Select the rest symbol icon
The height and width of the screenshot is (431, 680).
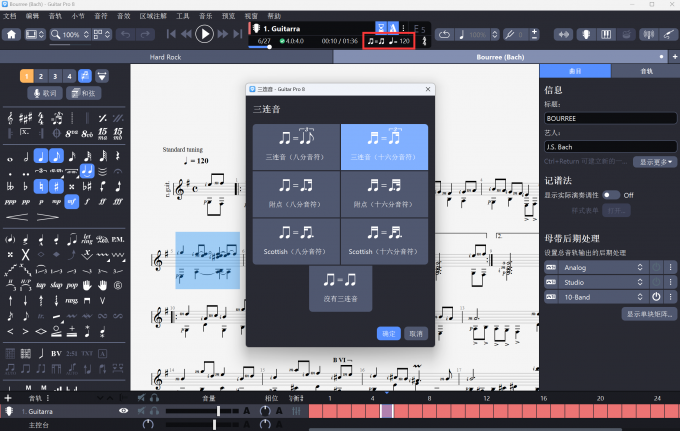pyautogui.click(x=118, y=156)
